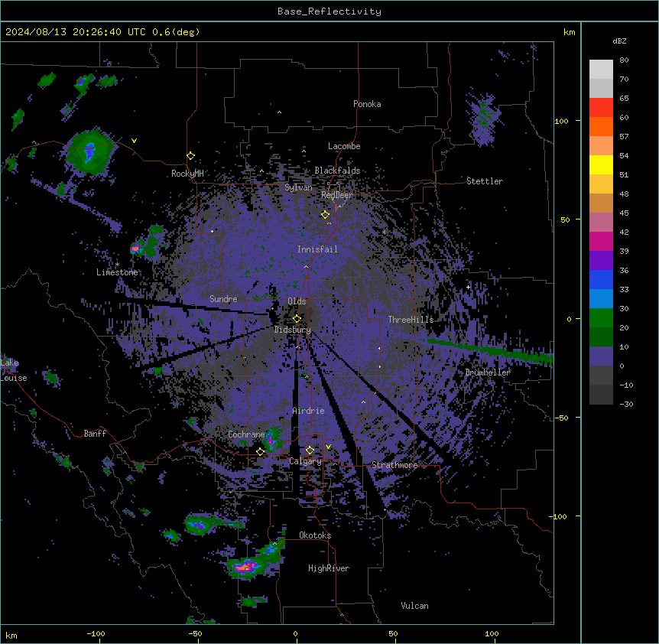Select the Base_Reflectivity title
Viewport: 659px width, 644px height.
(x=329, y=11)
